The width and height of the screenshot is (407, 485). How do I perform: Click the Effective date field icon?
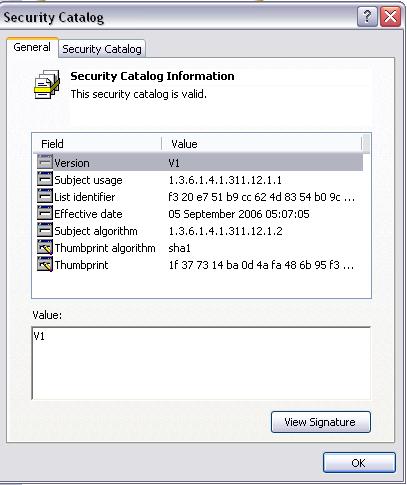tap(45, 213)
